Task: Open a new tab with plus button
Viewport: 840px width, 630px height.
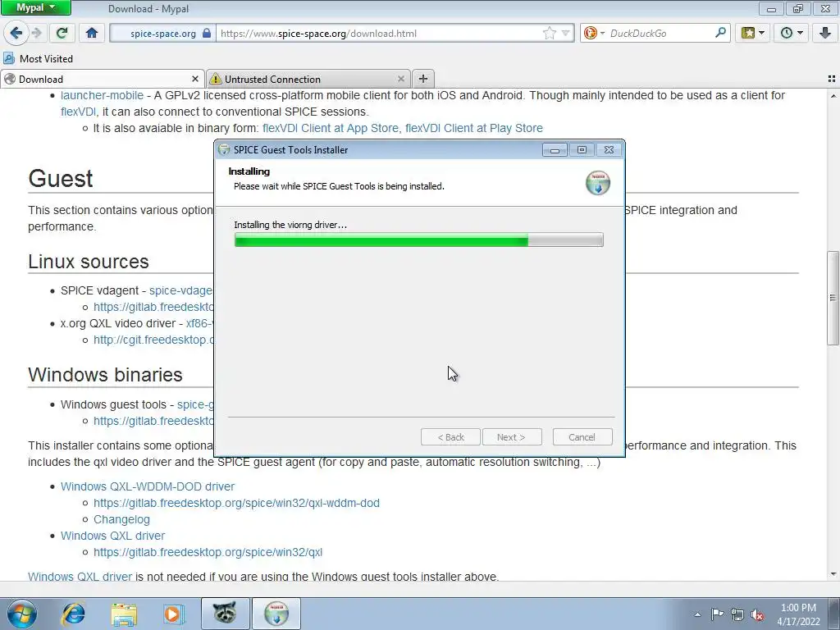Action: pyautogui.click(x=422, y=79)
